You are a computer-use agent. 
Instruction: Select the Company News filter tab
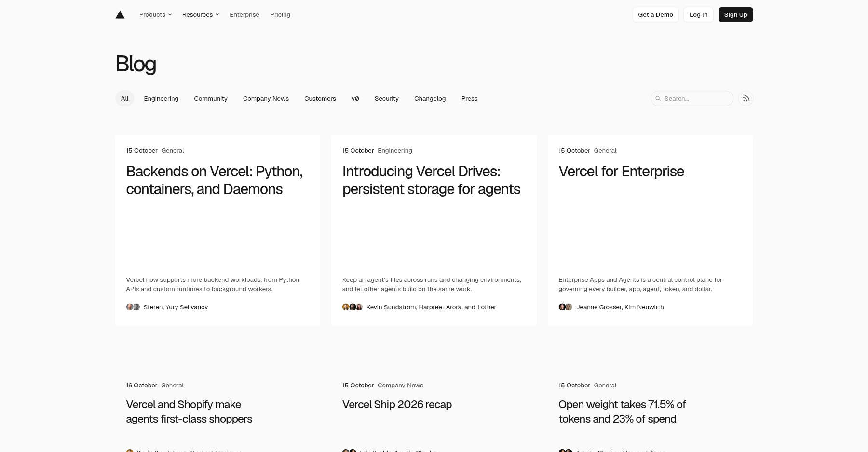click(266, 98)
